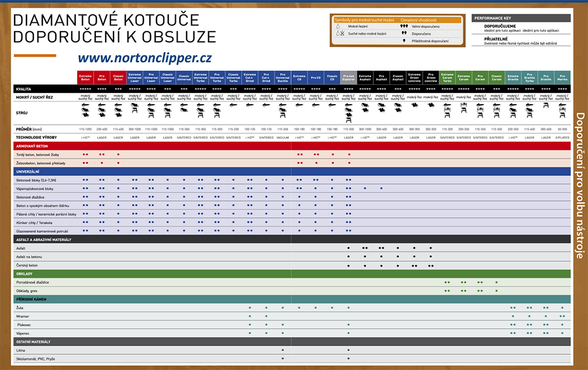Screen dimensions: 588x370
Task: Click the MOKRÝ / SUCHÝ ŘEZ row label
Action: coord(35,97)
